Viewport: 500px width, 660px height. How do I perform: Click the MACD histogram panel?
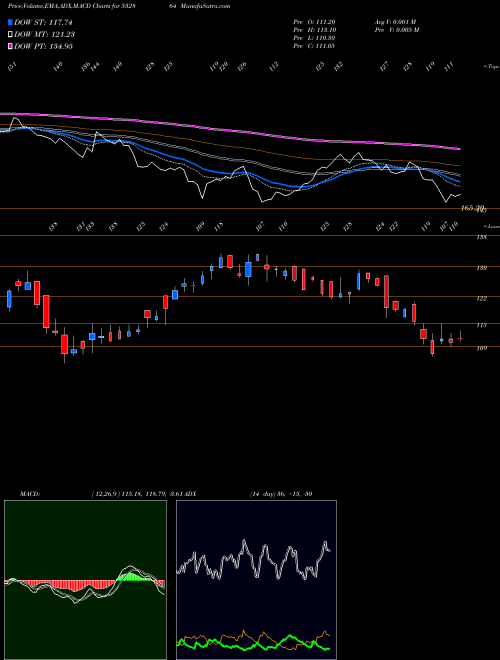(85, 580)
